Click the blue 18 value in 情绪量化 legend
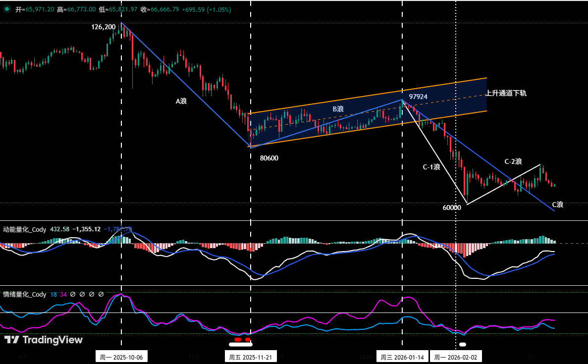 (x=53, y=294)
